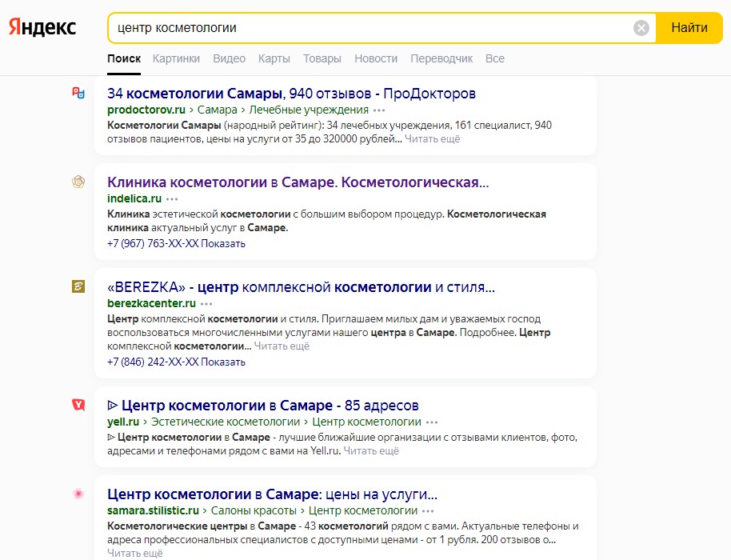Click the Yell.ru favicon
Image resolution: width=731 pixels, height=560 pixels.
click(78, 405)
